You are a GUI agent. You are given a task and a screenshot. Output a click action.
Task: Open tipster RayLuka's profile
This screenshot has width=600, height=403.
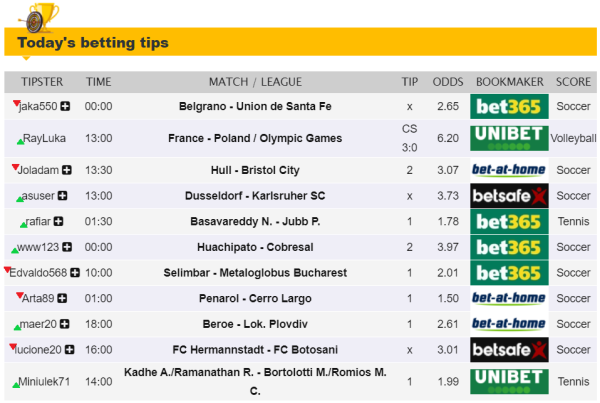(x=44, y=138)
